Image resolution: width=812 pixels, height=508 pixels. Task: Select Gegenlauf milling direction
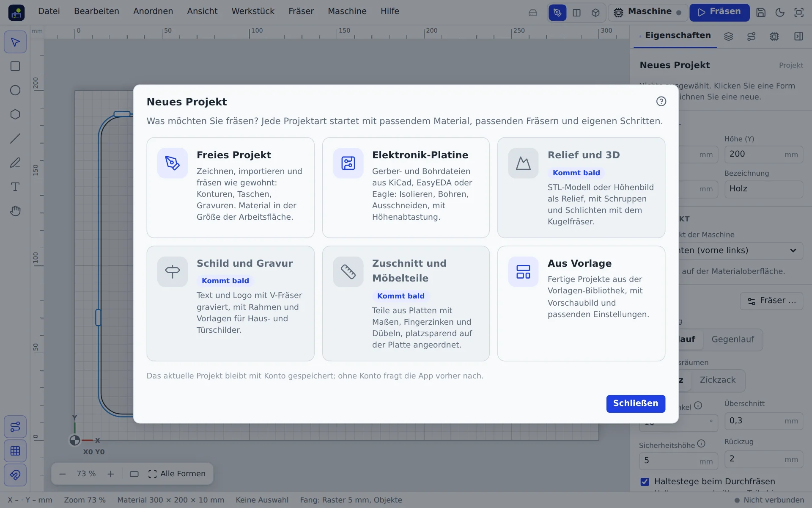[732, 340]
